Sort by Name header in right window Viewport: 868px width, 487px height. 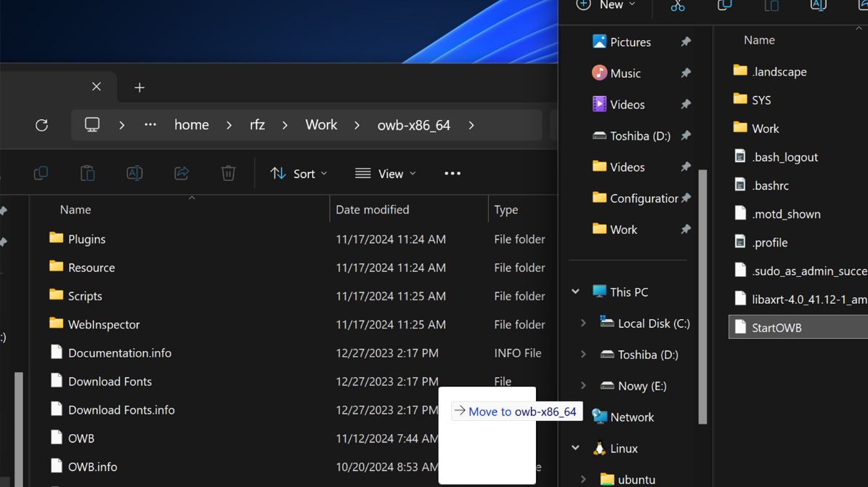(x=759, y=40)
